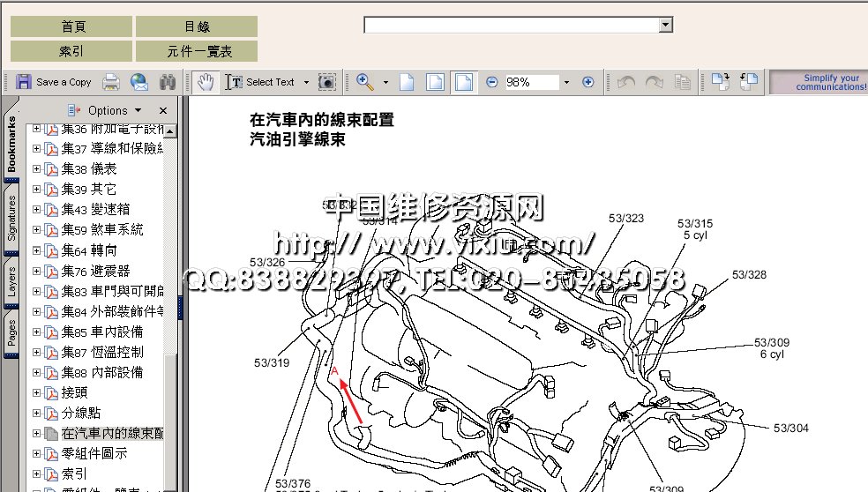Screen dimensions: 868x492
Task: Click the Print icon in toolbar
Action: coord(111,82)
